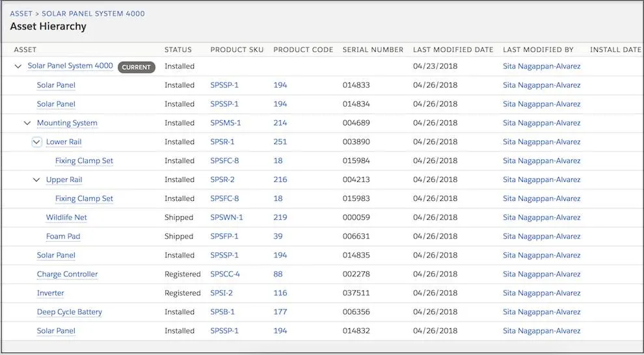Viewport: 644px width, 355px height.
Task: Open Solar Panel asset with serial 014832
Action: tap(56, 330)
